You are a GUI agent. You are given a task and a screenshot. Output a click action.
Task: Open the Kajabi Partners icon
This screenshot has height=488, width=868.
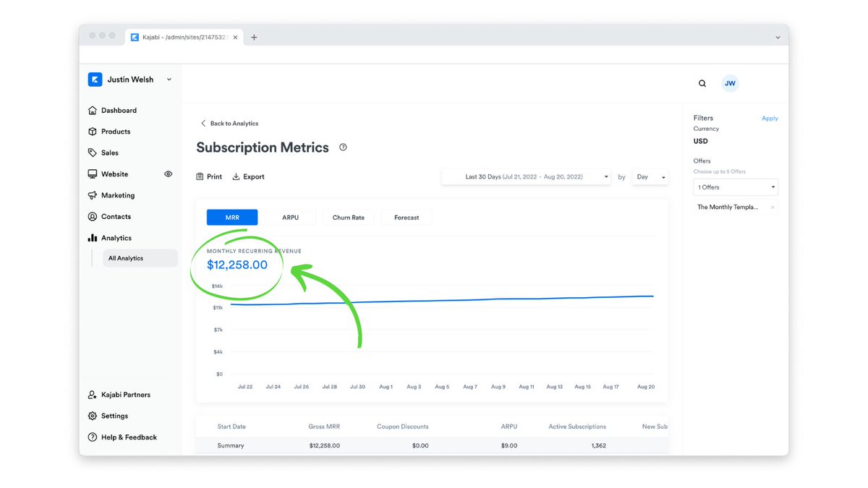pos(93,395)
